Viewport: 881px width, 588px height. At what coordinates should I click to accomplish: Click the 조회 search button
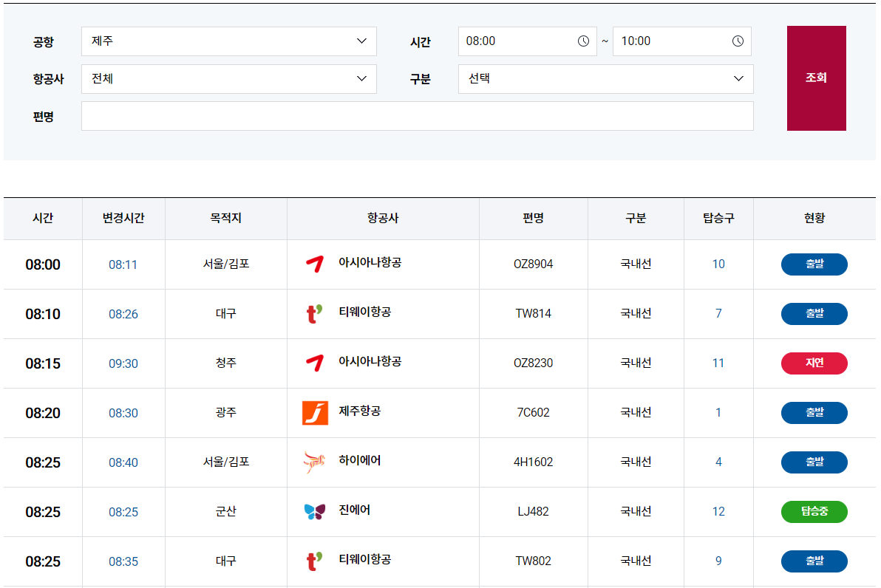(817, 78)
